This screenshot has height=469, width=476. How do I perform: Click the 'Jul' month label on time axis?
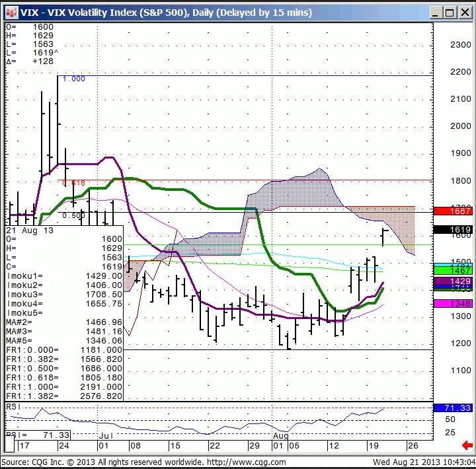(106, 436)
